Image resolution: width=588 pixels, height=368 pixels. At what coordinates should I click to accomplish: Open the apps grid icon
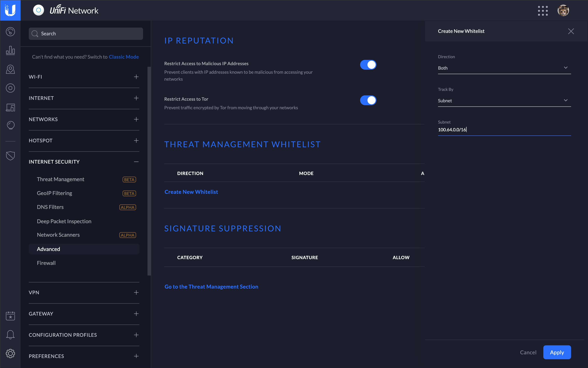(543, 11)
